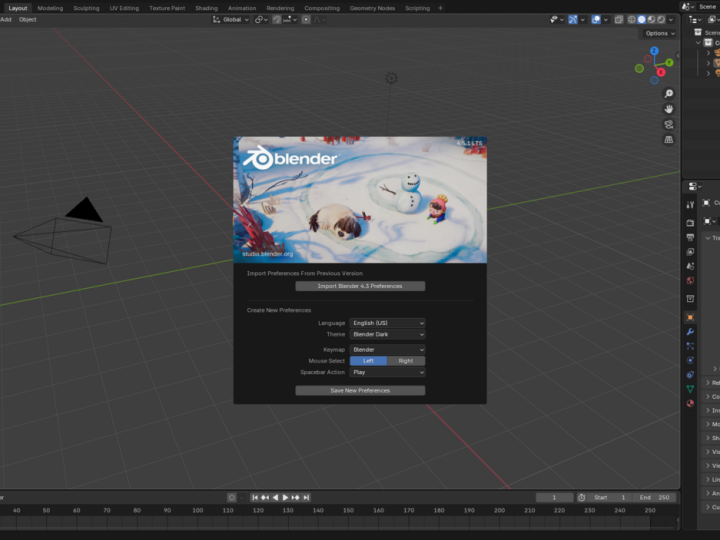Open the Global transform orientation dropdown

pos(231,20)
